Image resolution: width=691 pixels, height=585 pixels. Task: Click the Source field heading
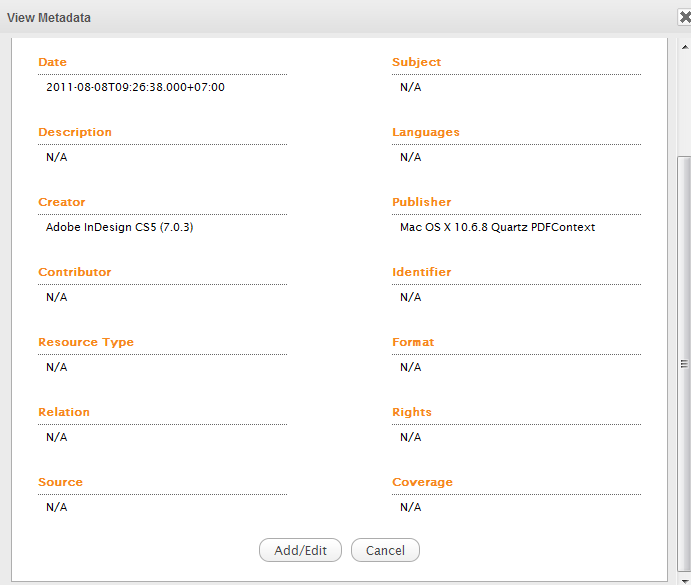pyautogui.click(x=60, y=482)
